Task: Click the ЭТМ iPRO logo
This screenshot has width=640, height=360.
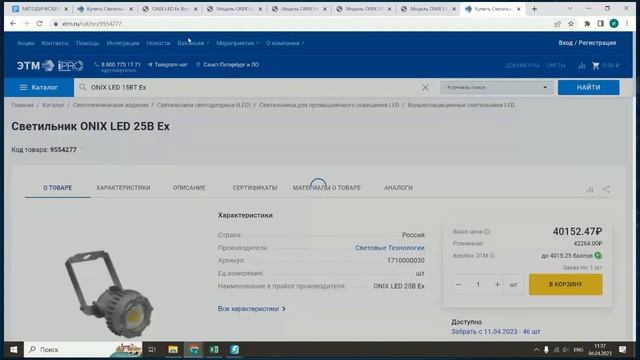Action: pyautogui.click(x=50, y=65)
